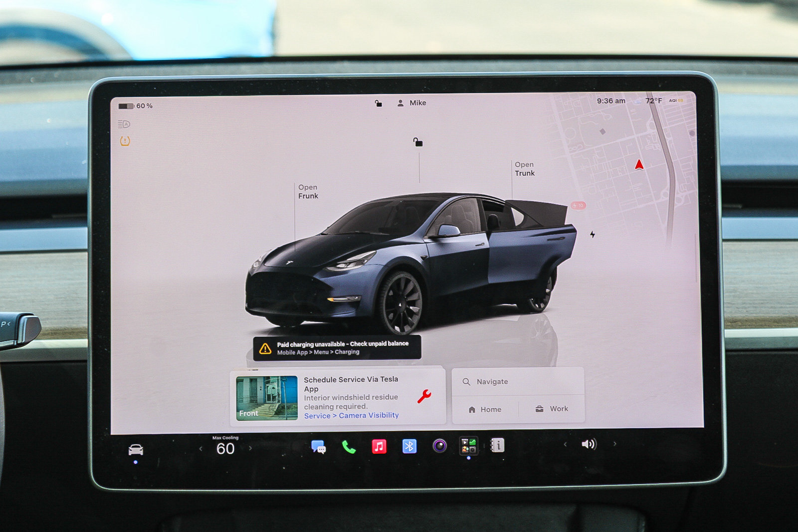Screen dimensions: 798x532
Task: Tap the 60 temperature setting
Action: coord(225,449)
